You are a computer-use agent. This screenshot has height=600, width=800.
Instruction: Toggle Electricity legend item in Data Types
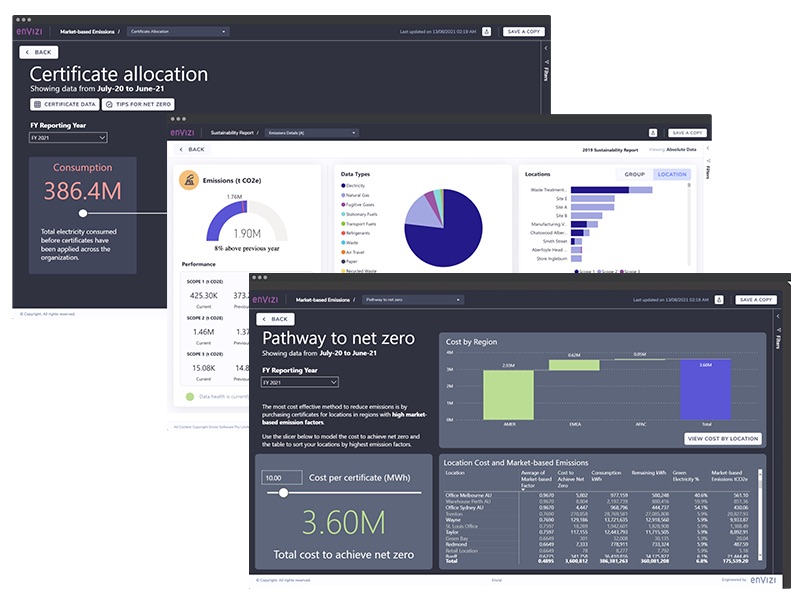tap(353, 186)
